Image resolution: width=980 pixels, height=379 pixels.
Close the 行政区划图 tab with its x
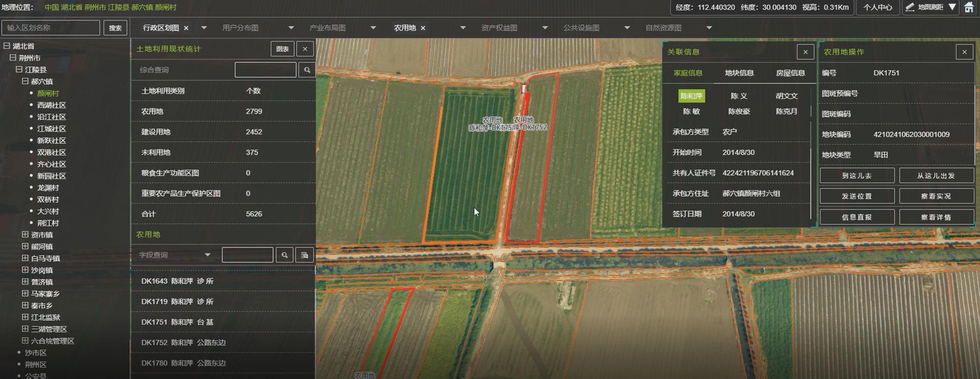click(x=186, y=28)
